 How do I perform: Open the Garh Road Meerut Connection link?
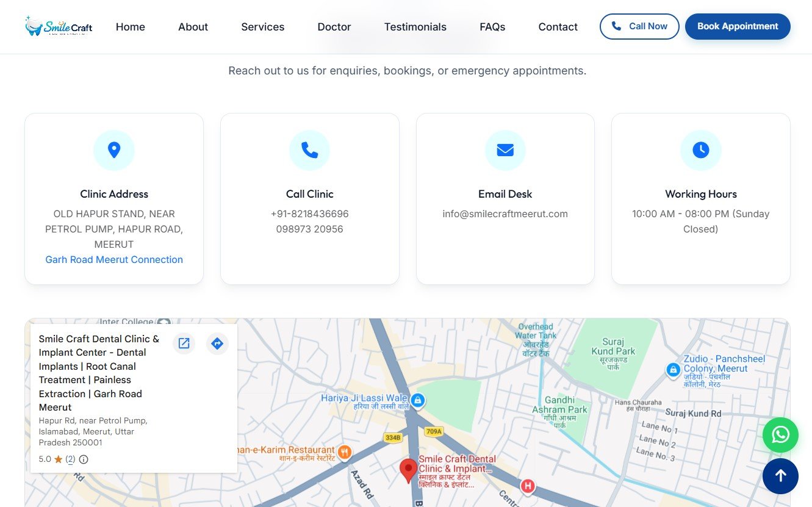coord(114,259)
